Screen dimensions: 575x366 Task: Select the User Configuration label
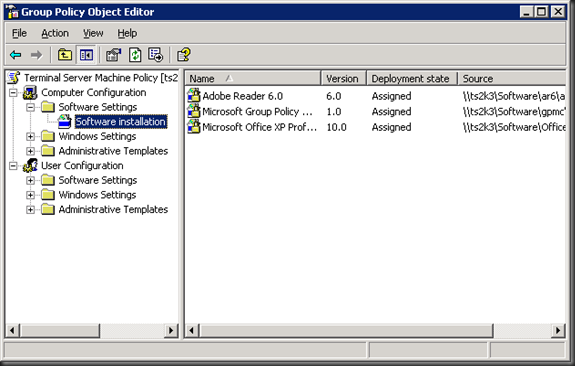coord(82,166)
